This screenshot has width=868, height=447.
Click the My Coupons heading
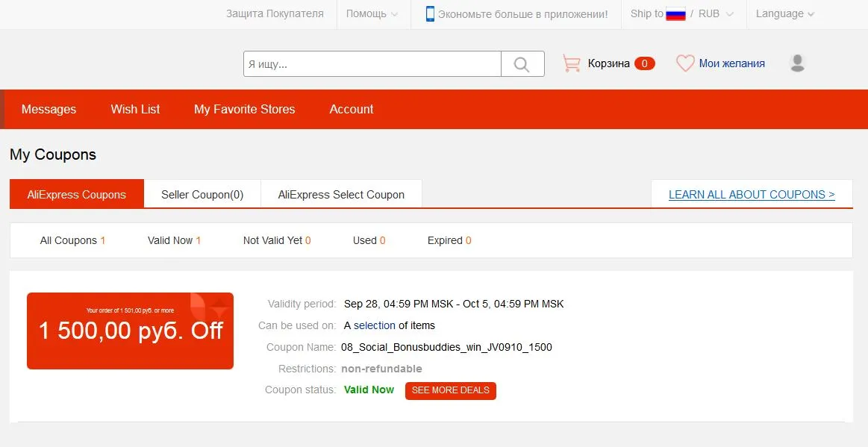pos(53,155)
